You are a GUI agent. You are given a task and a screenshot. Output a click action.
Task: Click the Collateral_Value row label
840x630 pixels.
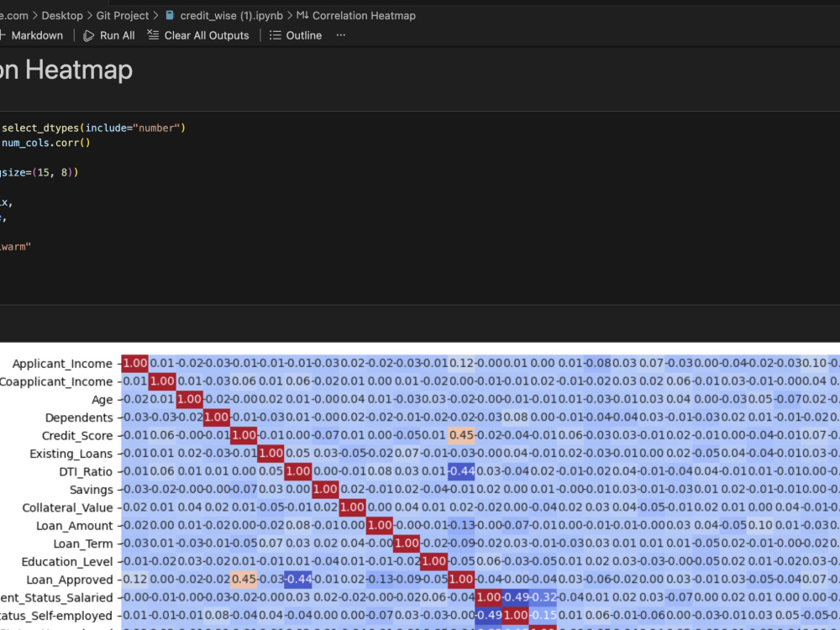tap(67, 508)
